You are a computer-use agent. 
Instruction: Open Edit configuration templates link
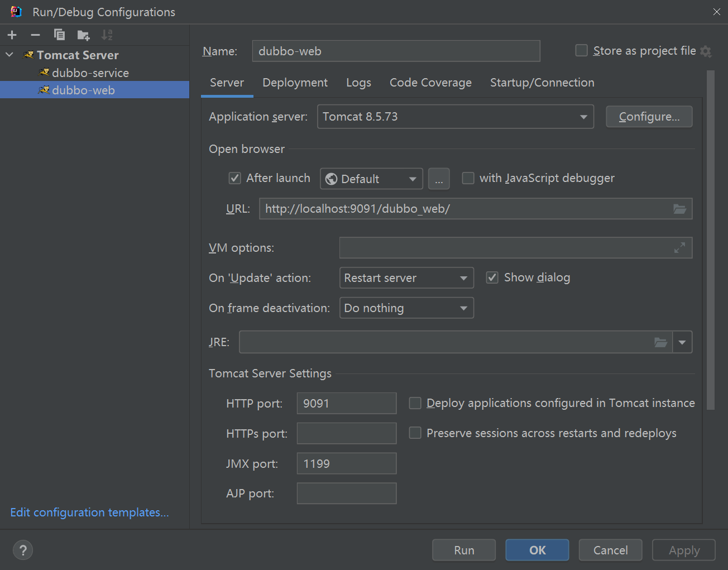89,512
